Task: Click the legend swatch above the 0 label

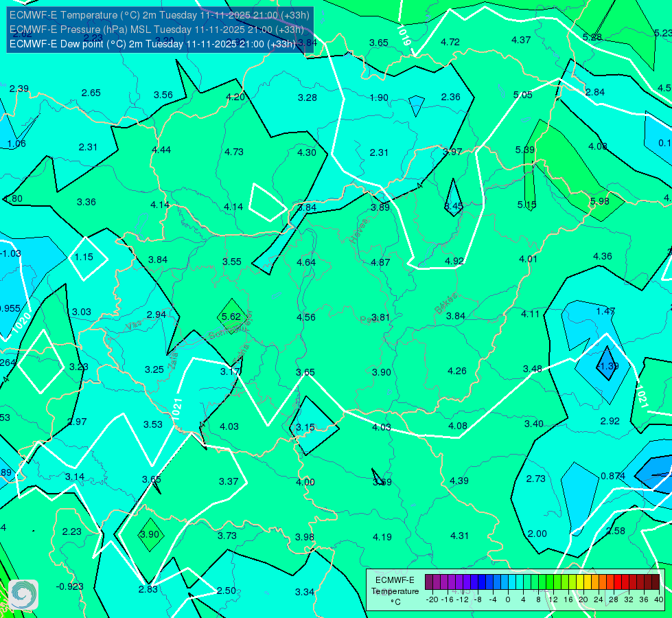Action: coord(505,582)
